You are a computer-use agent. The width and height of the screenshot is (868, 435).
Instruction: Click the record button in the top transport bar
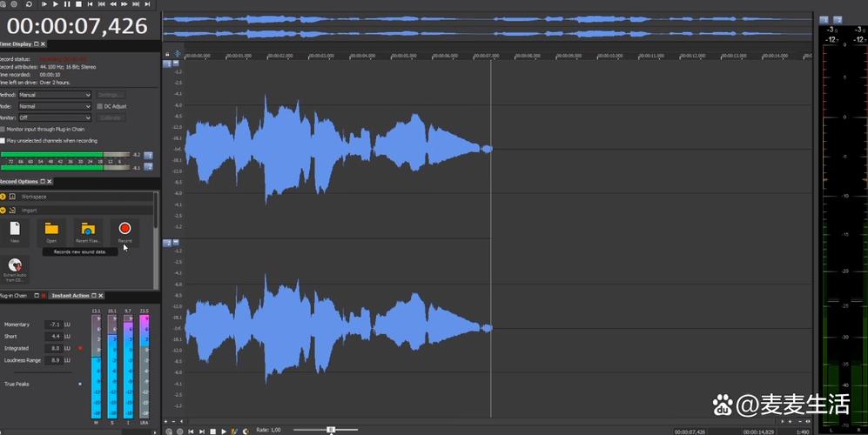click(x=15, y=3)
